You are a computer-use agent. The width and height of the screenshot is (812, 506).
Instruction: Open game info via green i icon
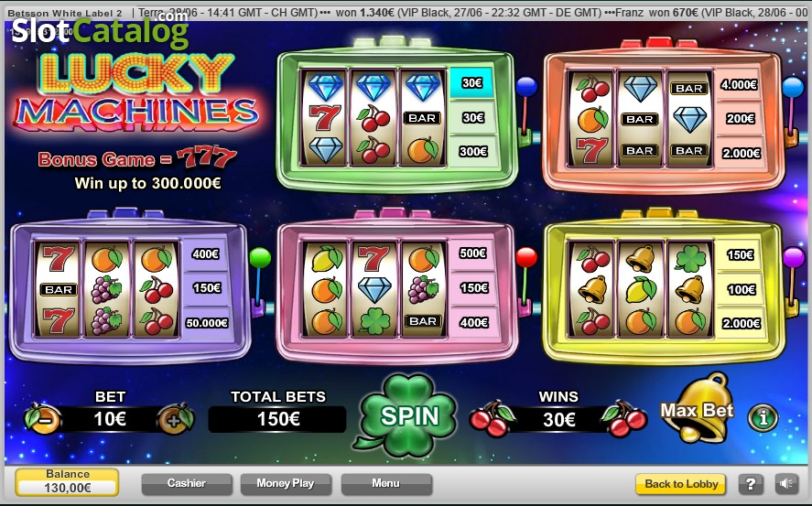(763, 417)
